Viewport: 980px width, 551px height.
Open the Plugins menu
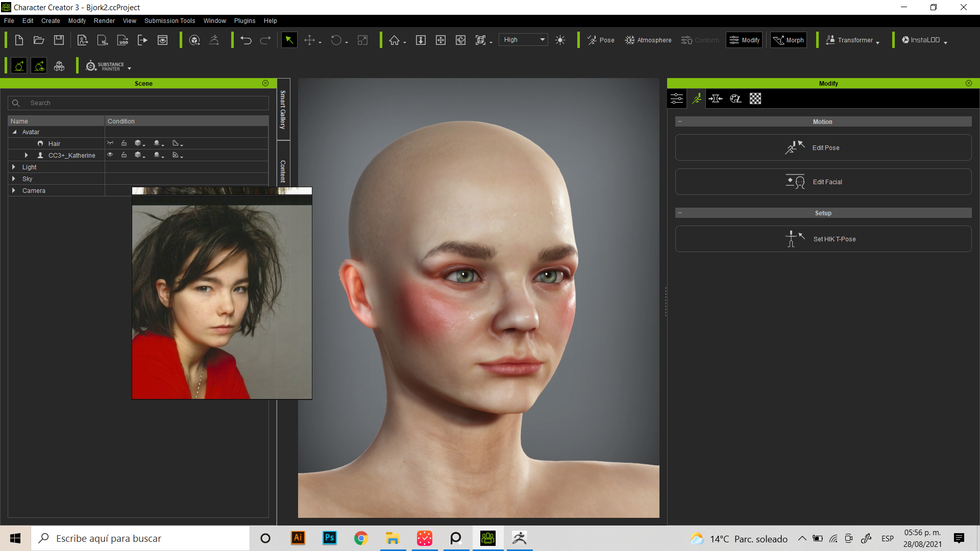[x=244, y=21]
